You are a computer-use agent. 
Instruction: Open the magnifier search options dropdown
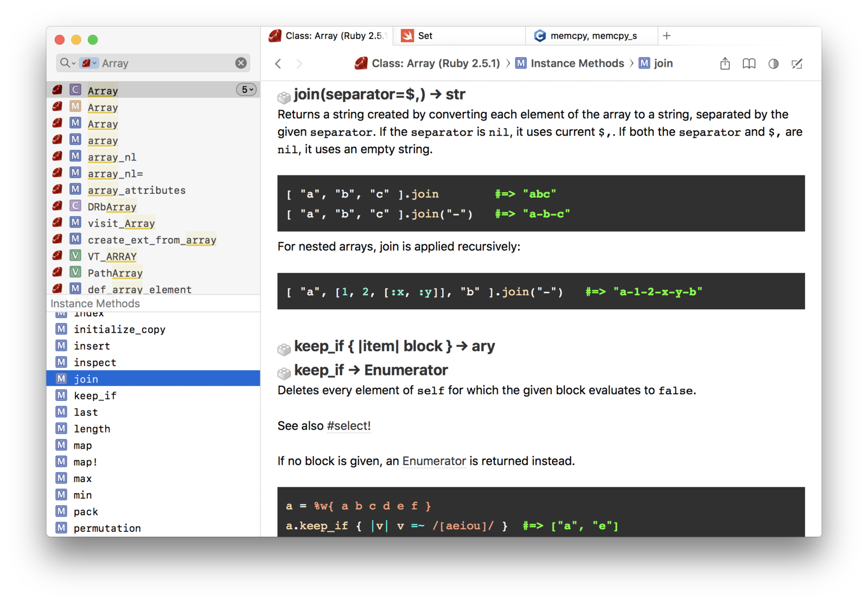68,63
